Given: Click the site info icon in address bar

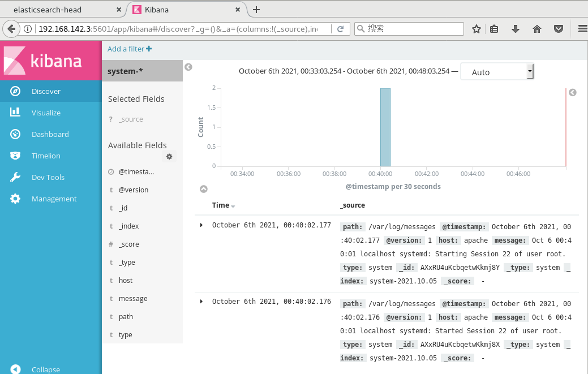Looking at the screenshot, I should pyautogui.click(x=28, y=29).
